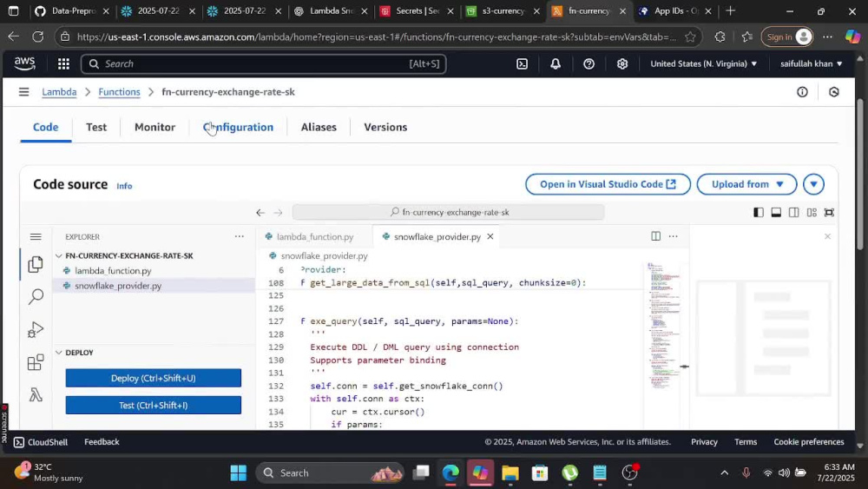Open the Code source Info link

point(124,186)
